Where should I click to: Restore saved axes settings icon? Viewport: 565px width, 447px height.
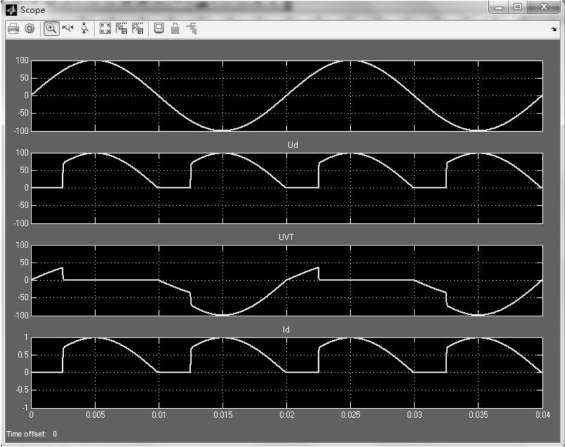(x=138, y=28)
